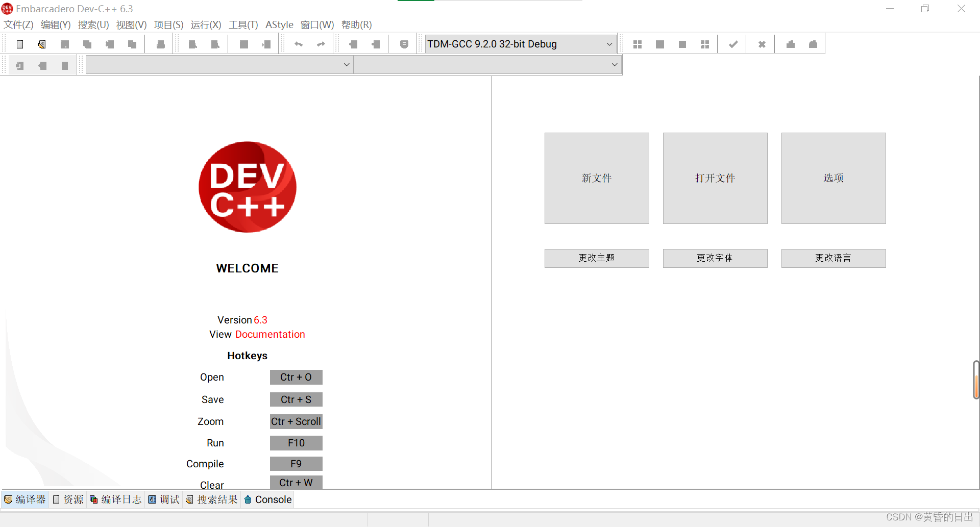980x527 pixels.
Task: Click the Rebuild All toolbar icon
Action: click(x=705, y=44)
